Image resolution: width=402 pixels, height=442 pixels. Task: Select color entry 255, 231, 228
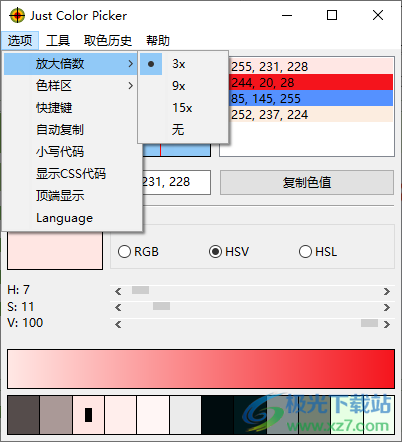(311, 66)
